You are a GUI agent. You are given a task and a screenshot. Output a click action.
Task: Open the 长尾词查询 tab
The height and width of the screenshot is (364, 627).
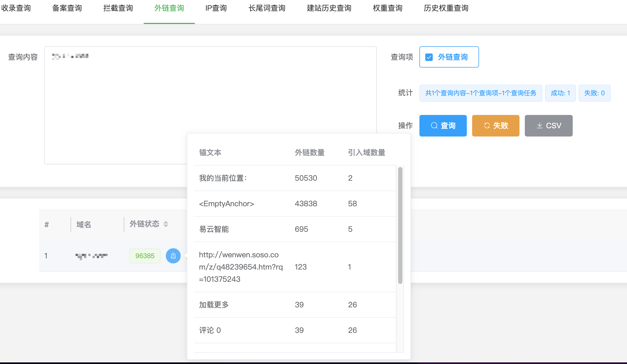(x=267, y=8)
